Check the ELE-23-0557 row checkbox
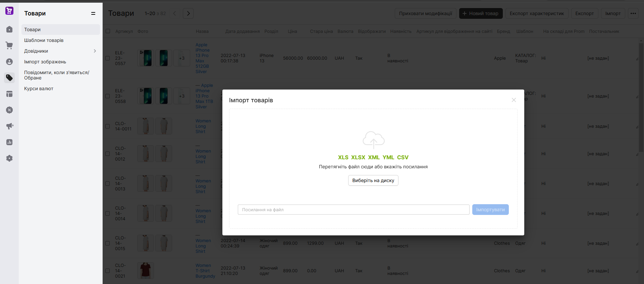The image size is (644, 284). 108,58
